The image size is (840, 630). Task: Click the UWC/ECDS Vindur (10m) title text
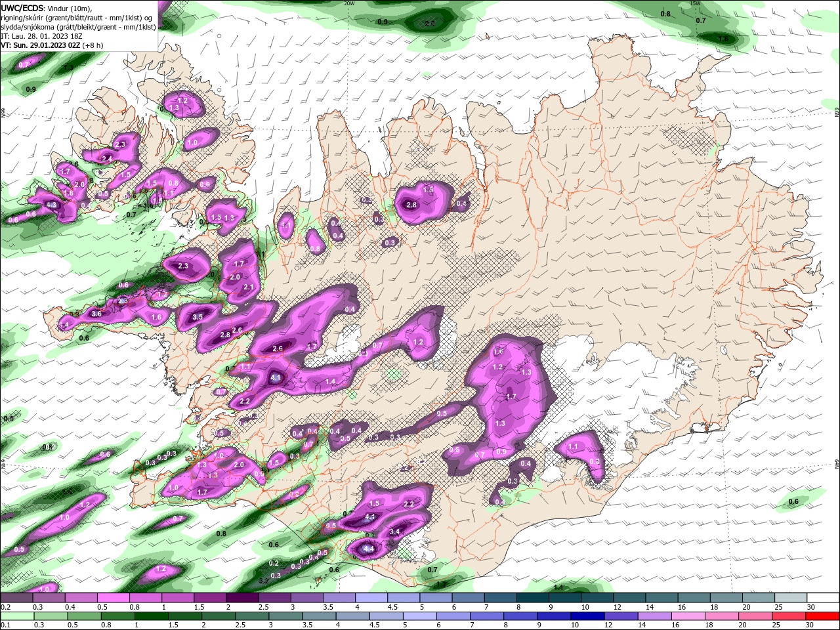click(47, 8)
